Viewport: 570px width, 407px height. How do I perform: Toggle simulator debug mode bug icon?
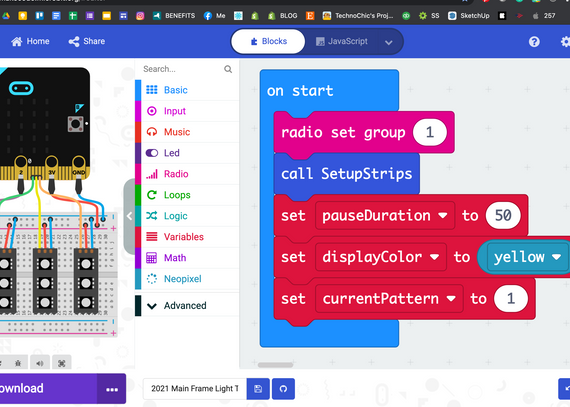[x=18, y=363]
